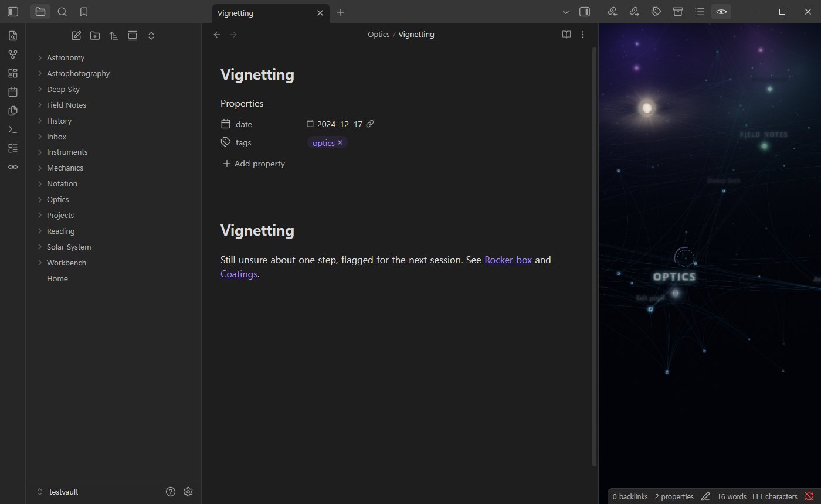821x504 pixels.
Task: Show the tags tab in right sidebar
Action: (x=656, y=12)
